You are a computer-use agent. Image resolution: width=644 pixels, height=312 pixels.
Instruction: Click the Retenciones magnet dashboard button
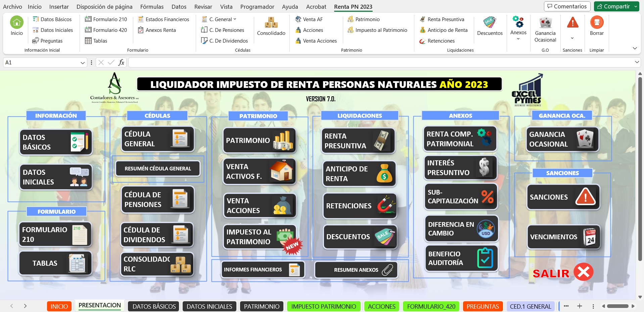point(359,206)
